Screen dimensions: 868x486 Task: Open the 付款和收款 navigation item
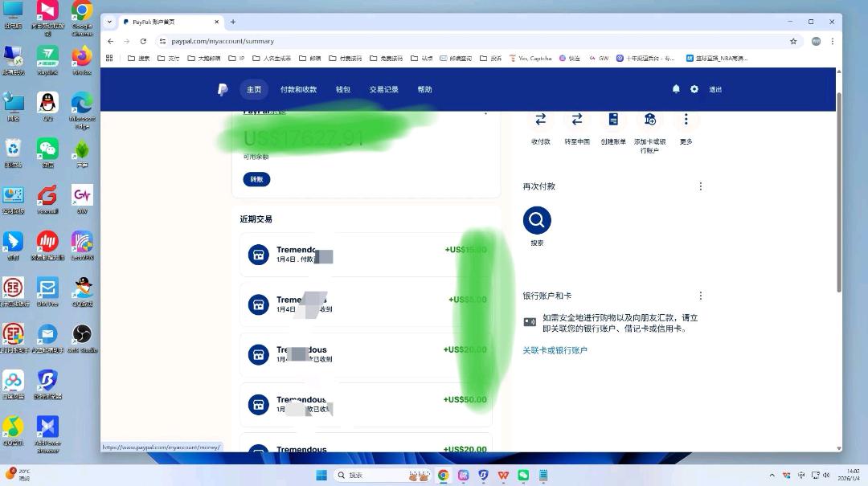click(x=298, y=89)
